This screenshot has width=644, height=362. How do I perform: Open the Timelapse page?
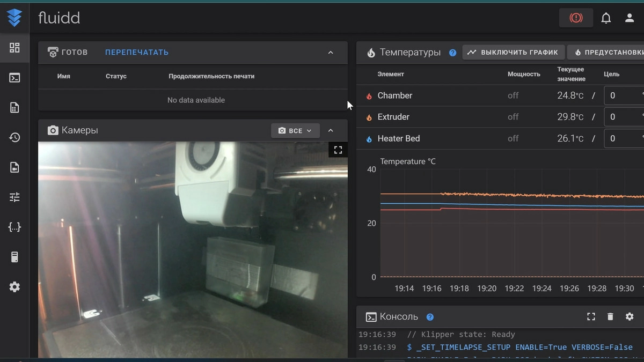pyautogui.click(x=14, y=167)
